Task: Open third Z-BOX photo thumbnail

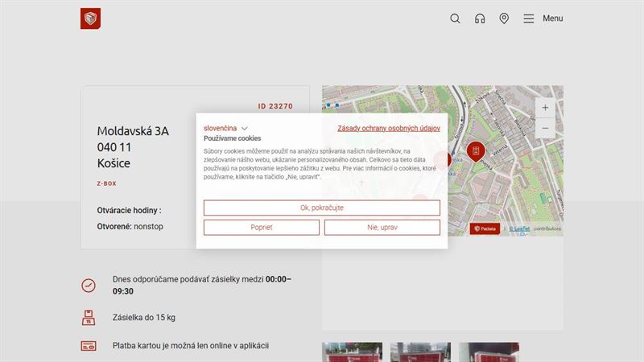Action: click(x=489, y=352)
